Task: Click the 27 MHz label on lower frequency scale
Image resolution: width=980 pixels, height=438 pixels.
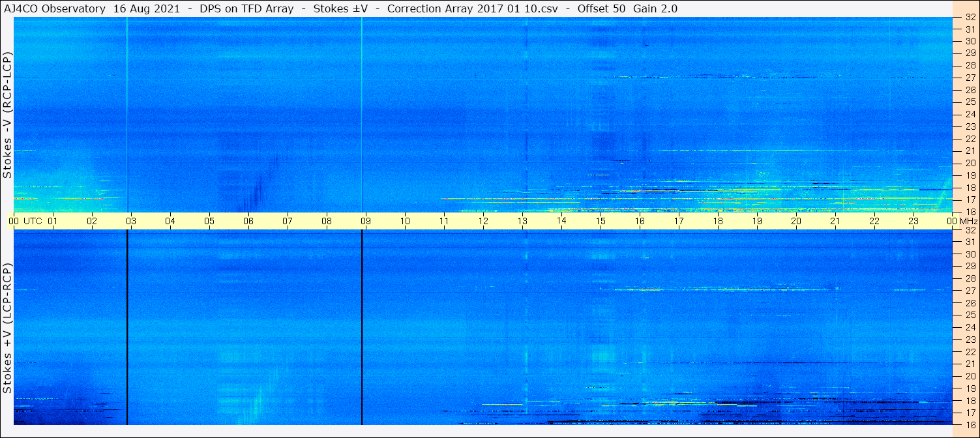Action: (x=970, y=291)
